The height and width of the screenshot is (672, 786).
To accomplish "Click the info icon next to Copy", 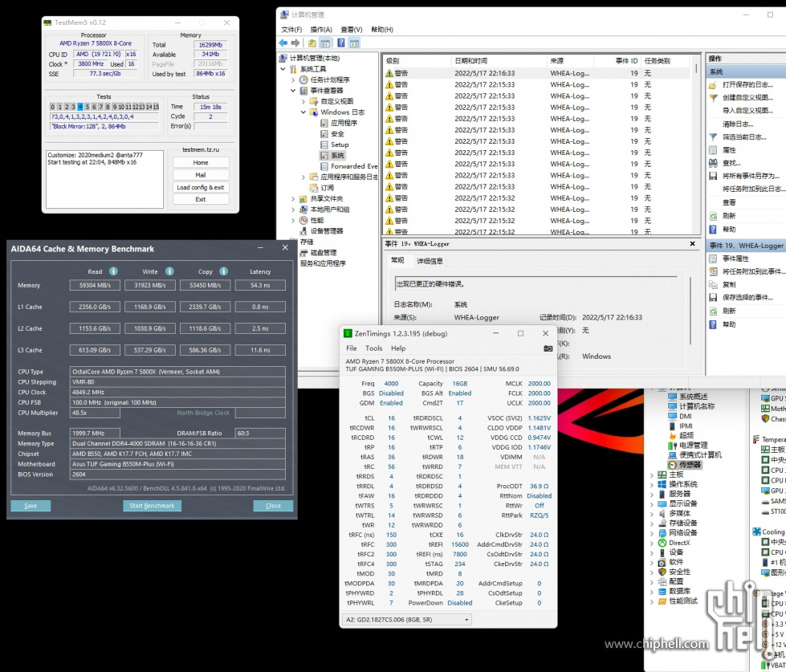I will [x=223, y=271].
